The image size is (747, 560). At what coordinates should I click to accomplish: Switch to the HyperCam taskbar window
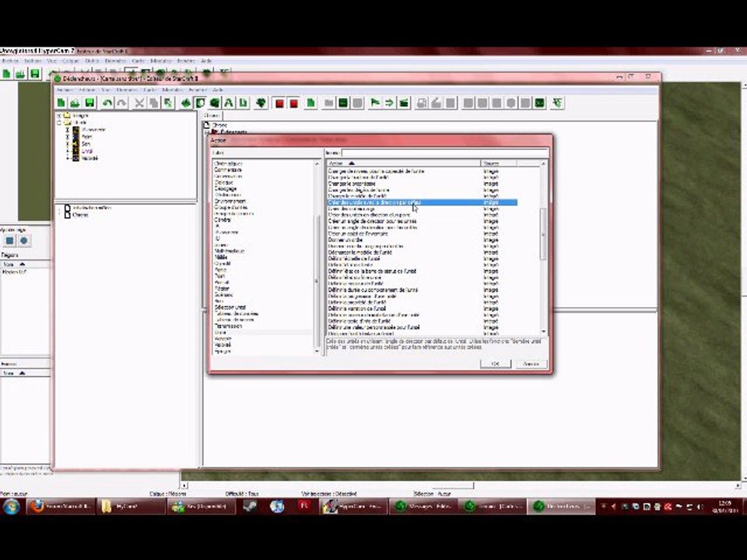(x=353, y=506)
